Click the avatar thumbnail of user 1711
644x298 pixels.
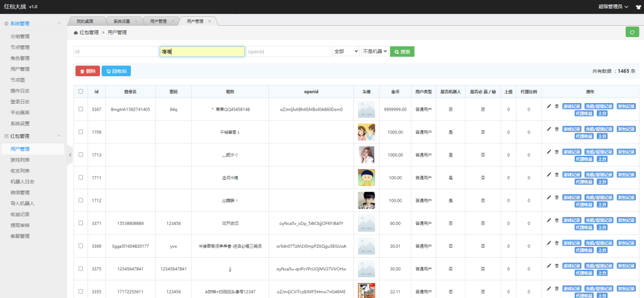[366, 177]
